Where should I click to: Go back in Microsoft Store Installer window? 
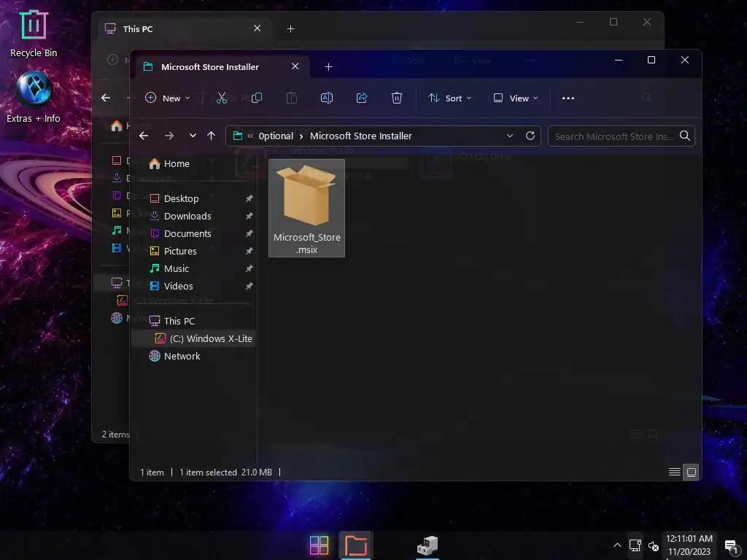click(x=144, y=136)
